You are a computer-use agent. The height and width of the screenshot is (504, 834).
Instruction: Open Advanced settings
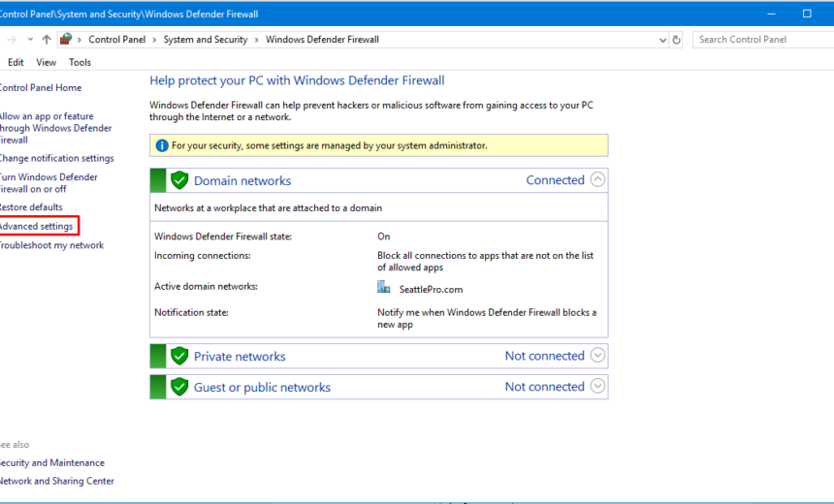[x=36, y=227]
